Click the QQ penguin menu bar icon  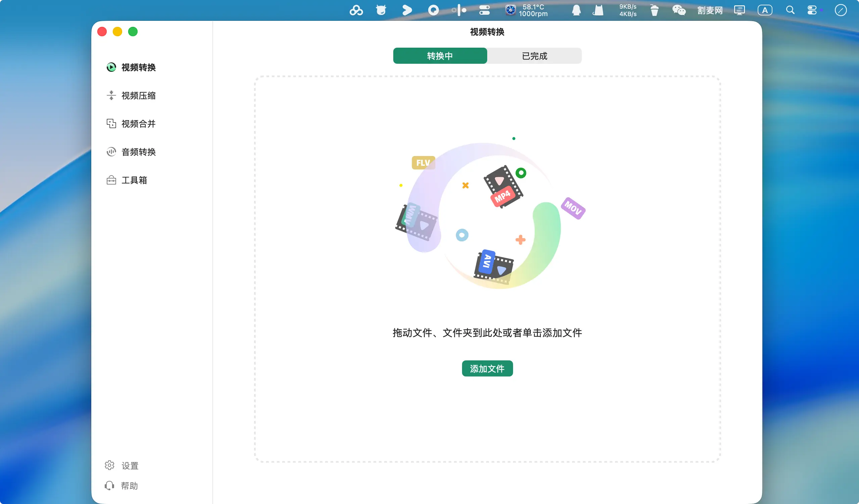pyautogui.click(x=576, y=10)
